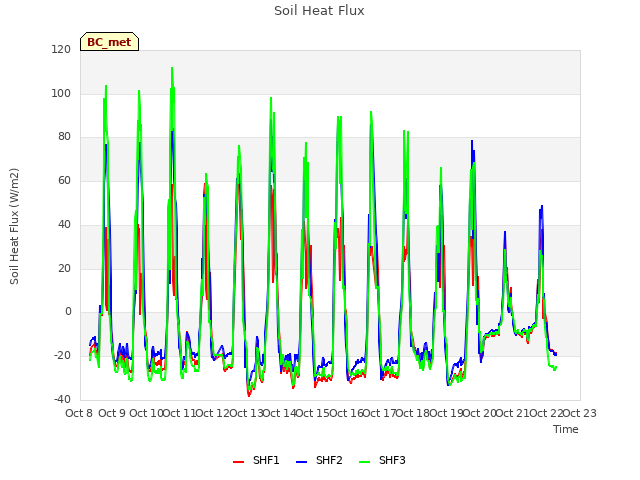The image size is (640, 480).
Task: Click the Soil Heat Flux (W/m2) axis label
Action: 14,226
